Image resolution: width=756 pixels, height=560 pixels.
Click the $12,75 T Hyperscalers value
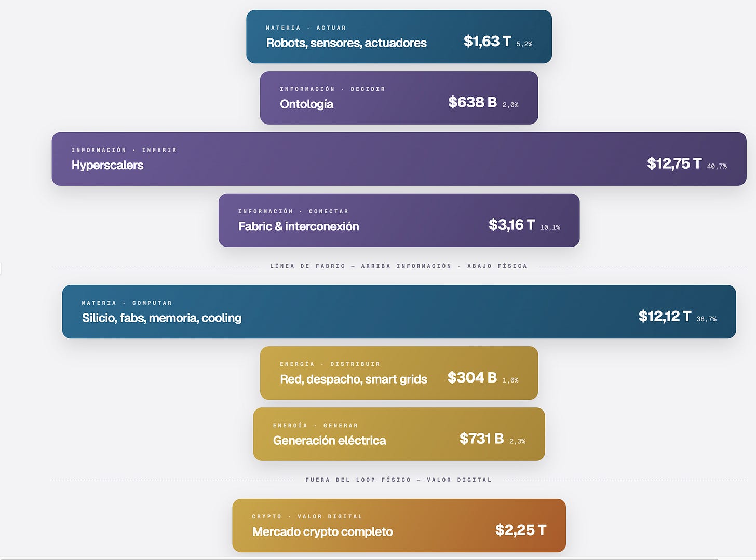coord(674,163)
